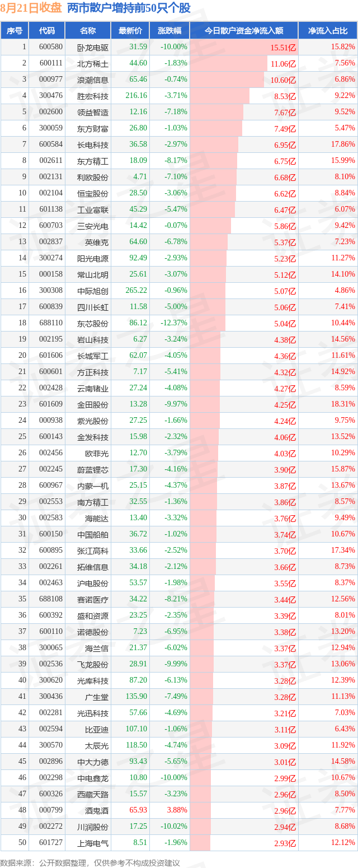Select stock name 海能达

(x=97, y=518)
